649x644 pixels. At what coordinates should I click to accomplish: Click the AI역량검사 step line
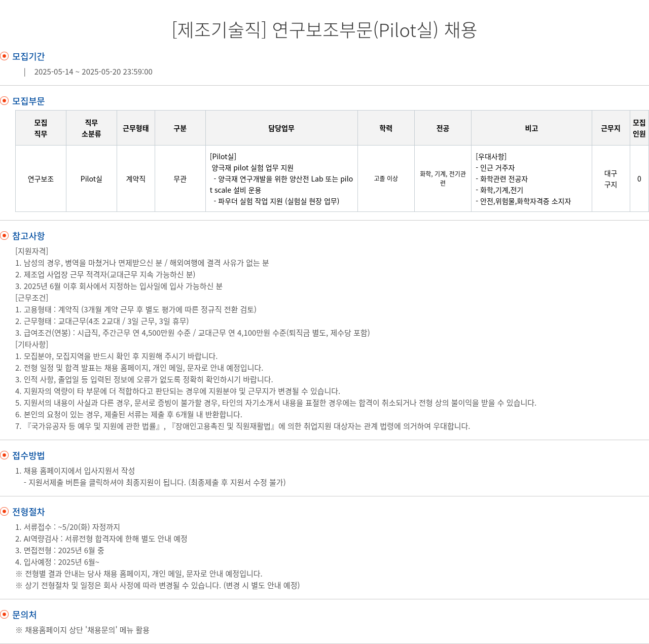(x=101, y=539)
